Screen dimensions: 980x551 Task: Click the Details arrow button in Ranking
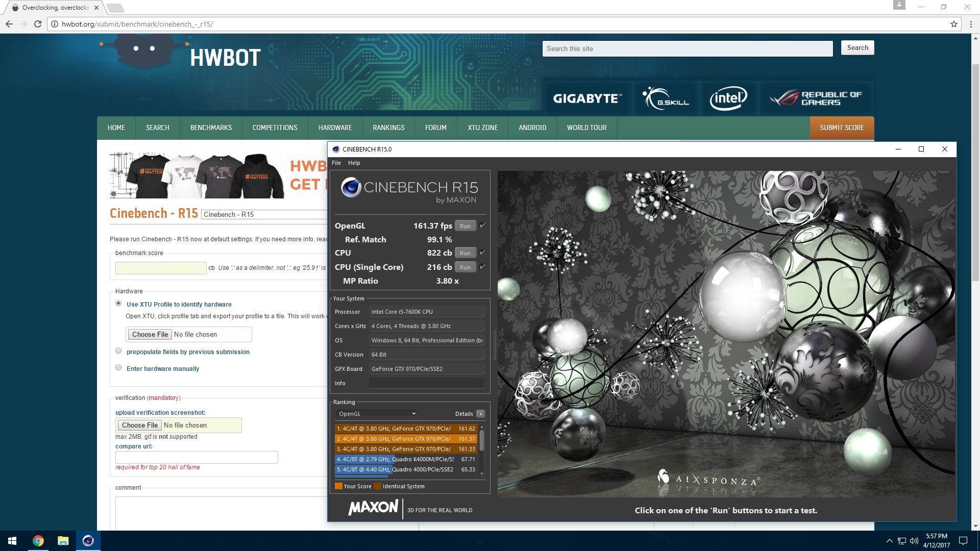[480, 414]
